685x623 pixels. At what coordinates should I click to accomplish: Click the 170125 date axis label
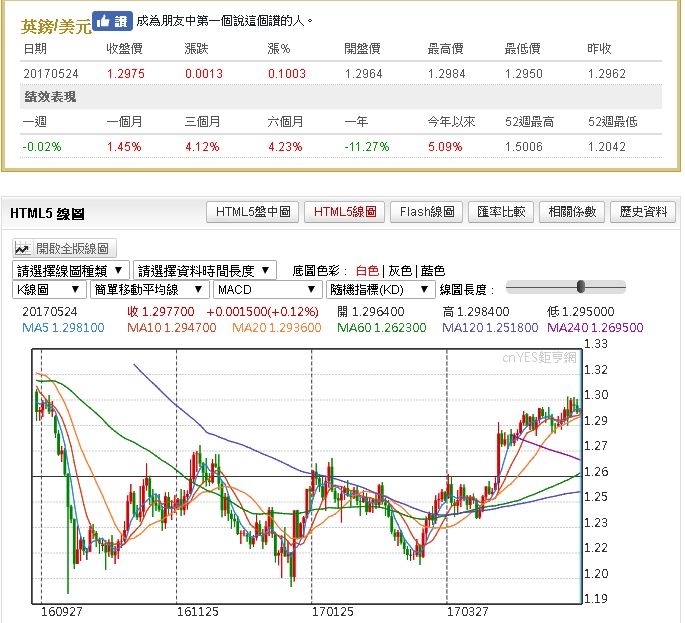point(332,612)
